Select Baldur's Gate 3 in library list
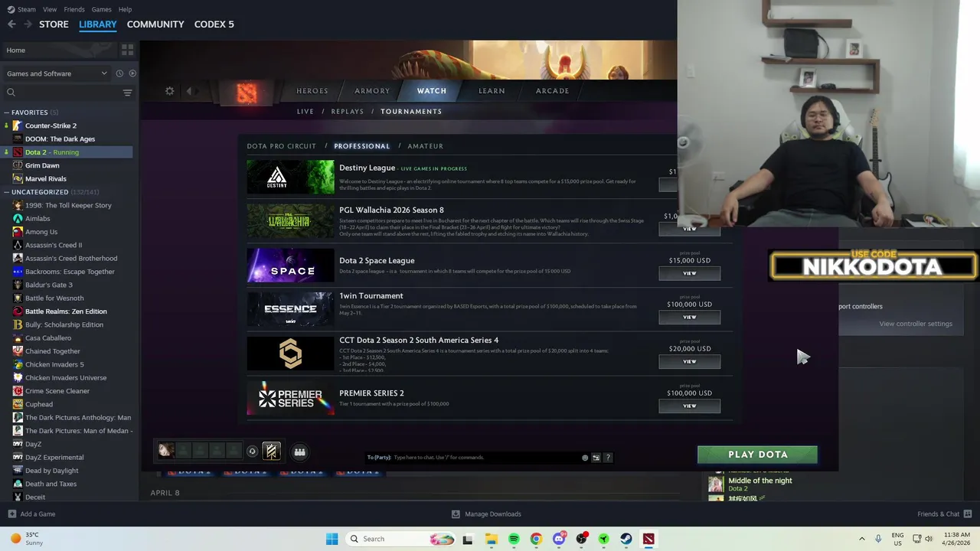This screenshot has width=980, height=551. tap(48, 285)
